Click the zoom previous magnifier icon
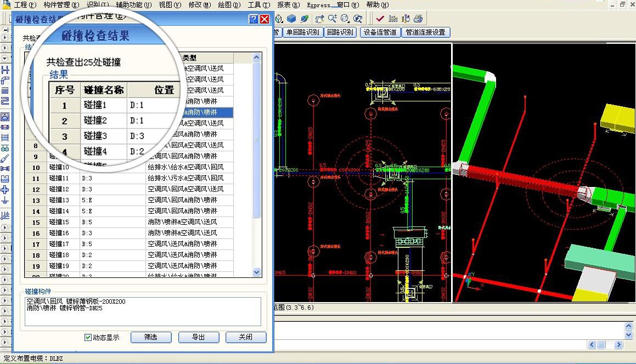 point(357,19)
